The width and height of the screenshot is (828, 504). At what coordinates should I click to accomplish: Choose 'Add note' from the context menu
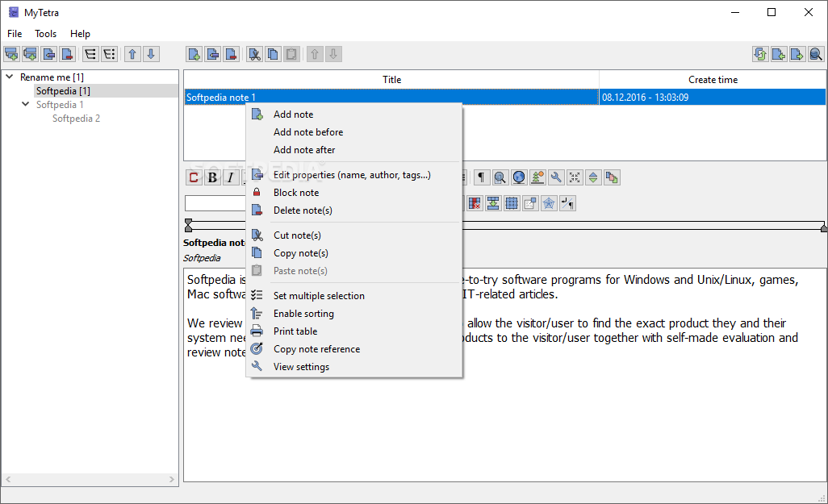[x=354, y=115]
